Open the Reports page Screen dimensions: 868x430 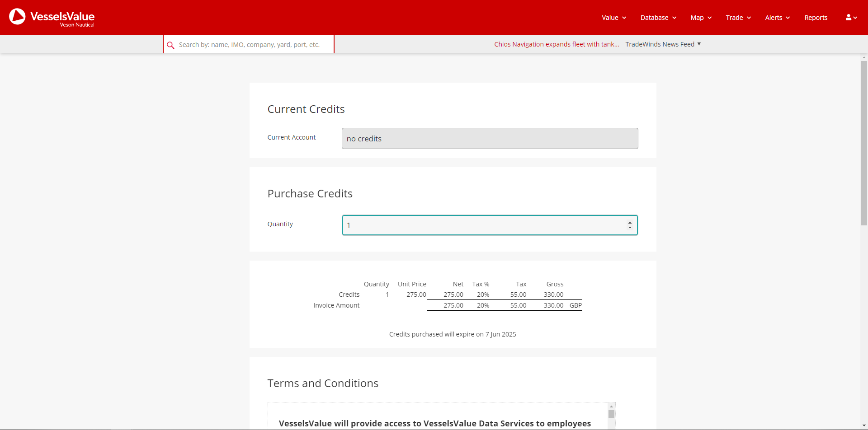pyautogui.click(x=816, y=17)
